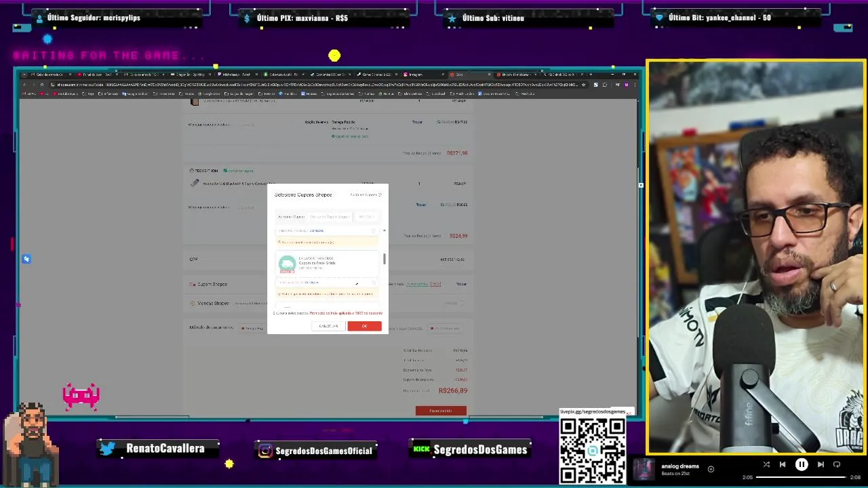The image size is (868, 488).
Task: Click the Kick SegredosDosGames badge
Action: click(x=470, y=449)
